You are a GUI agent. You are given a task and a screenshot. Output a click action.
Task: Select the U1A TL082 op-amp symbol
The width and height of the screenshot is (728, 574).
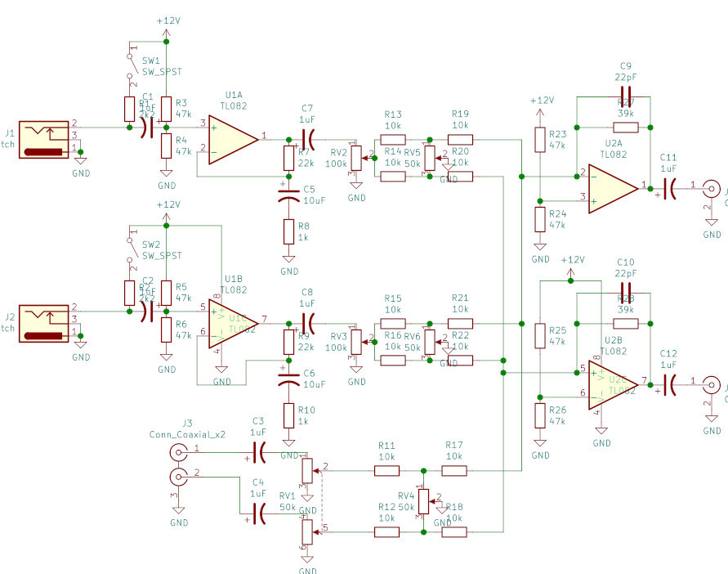tap(233, 140)
